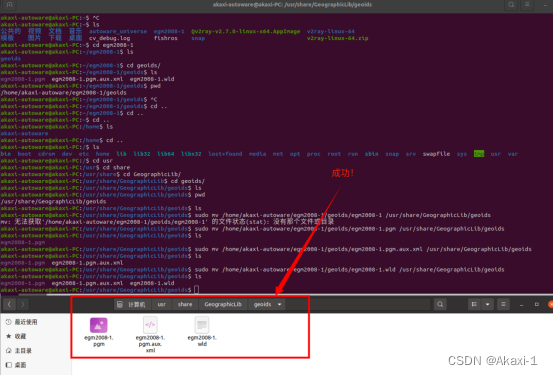Click the clock icon beside 最近使用

pyautogui.click(x=8, y=322)
